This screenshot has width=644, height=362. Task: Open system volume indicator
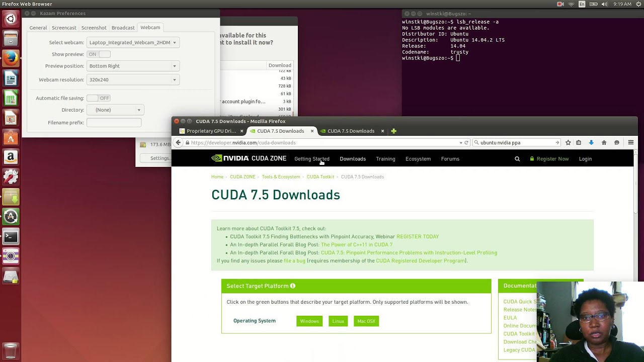604,4
